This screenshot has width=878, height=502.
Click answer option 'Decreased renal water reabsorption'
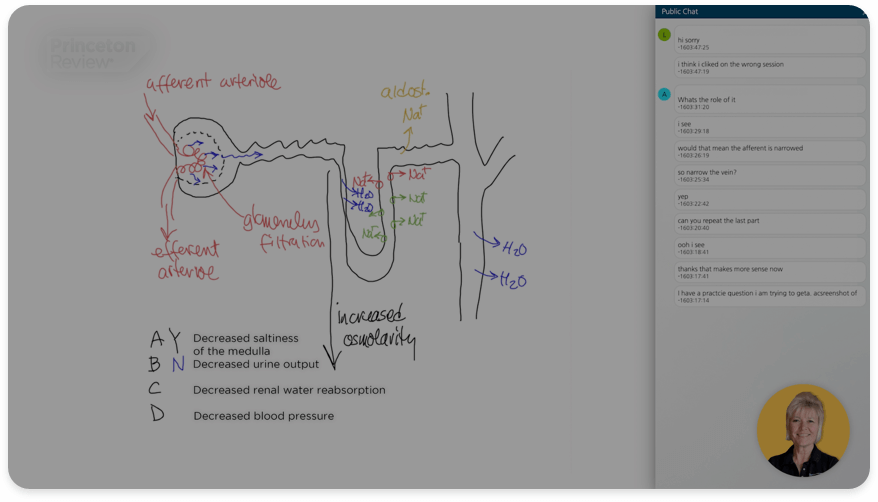(x=289, y=390)
